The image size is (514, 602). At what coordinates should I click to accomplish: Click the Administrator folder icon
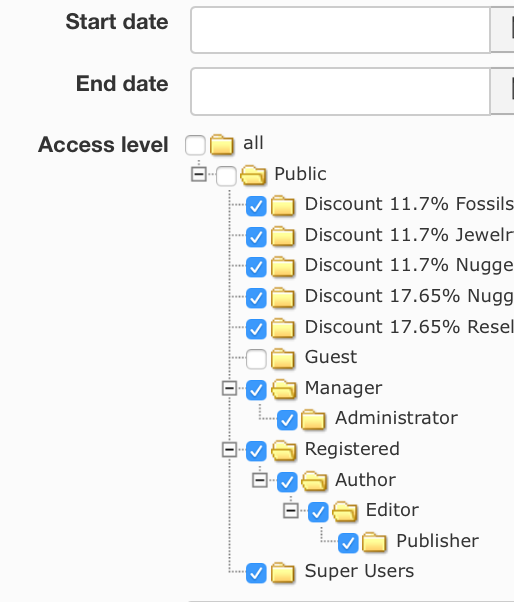pos(313,419)
